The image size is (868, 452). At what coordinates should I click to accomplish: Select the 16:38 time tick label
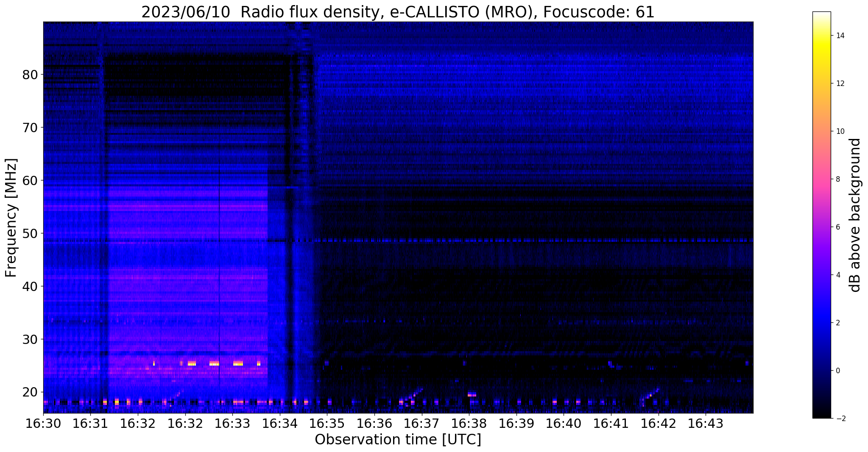point(469,424)
